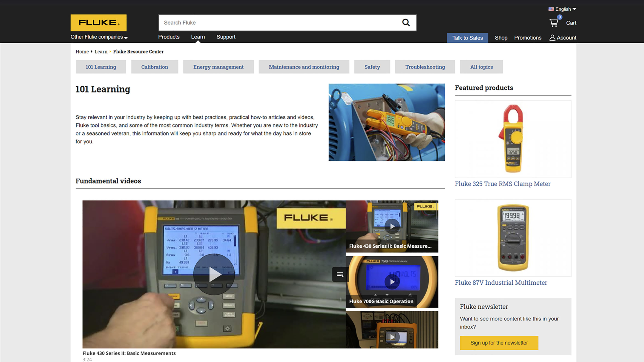The height and width of the screenshot is (362, 644).
Task: Open the Promotions nav link
Action: pyautogui.click(x=527, y=38)
